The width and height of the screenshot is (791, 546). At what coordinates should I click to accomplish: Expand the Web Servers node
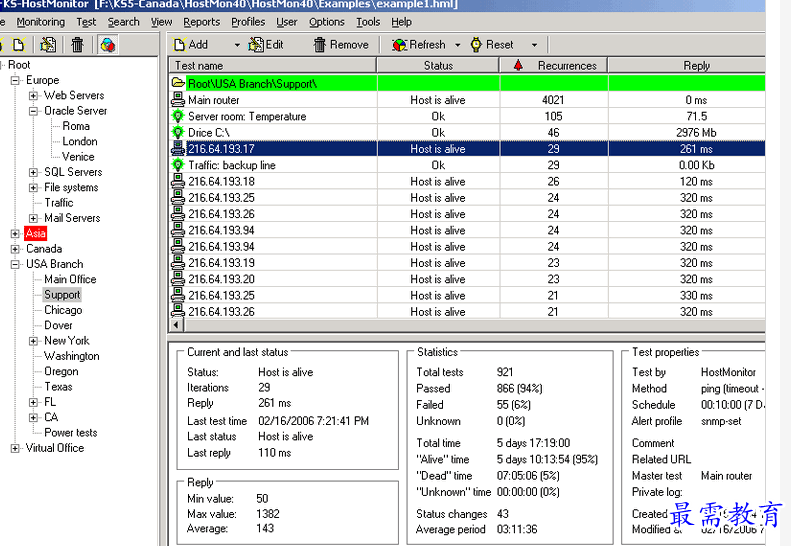click(x=33, y=95)
